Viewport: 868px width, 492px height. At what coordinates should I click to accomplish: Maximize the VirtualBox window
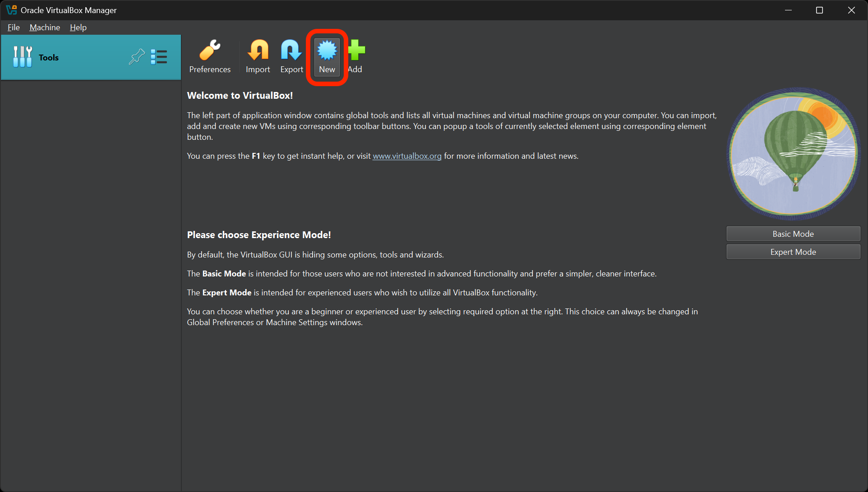coord(820,10)
